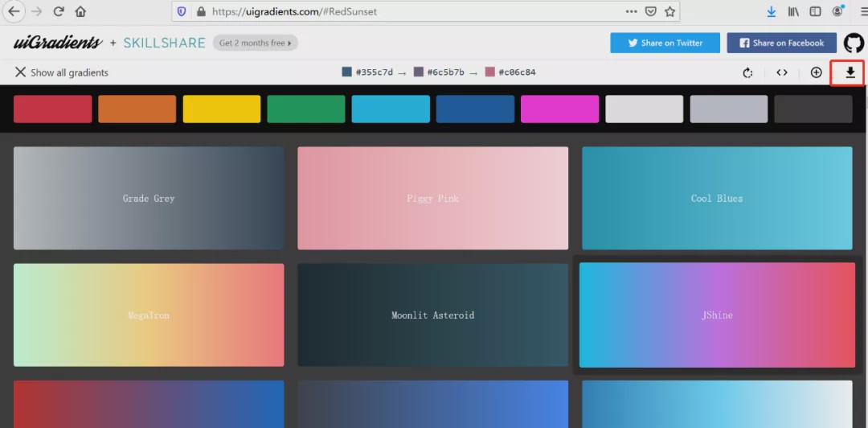This screenshot has width=868, height=428.
Task: Select the MegaTron gradient card
Action: (149, 315)
